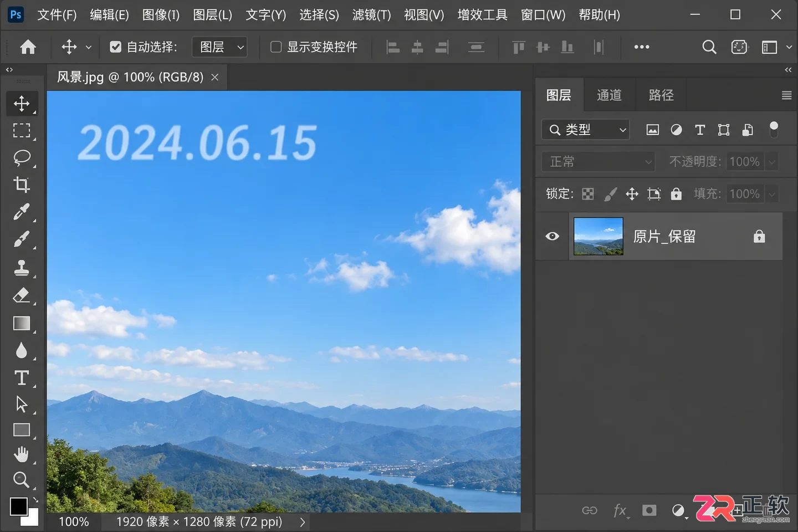
Task: Toggle the 自动选择 checkbox
Action: coord(115,47)
